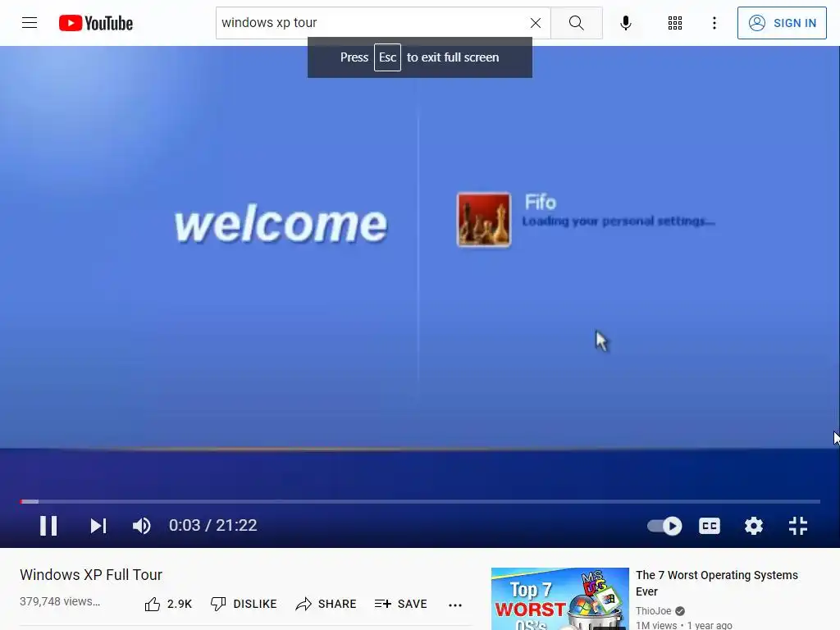
Task: Toggle closed captions on the player
Action: point(710,526)
